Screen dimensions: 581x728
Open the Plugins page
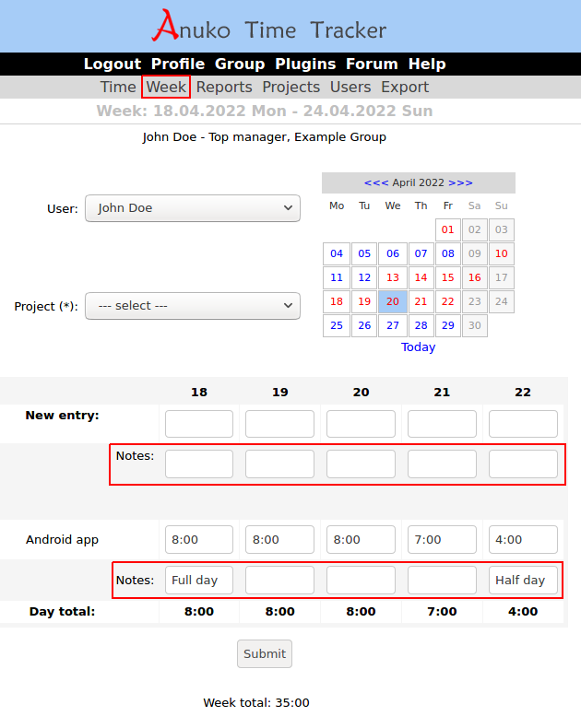coord(305,64)
